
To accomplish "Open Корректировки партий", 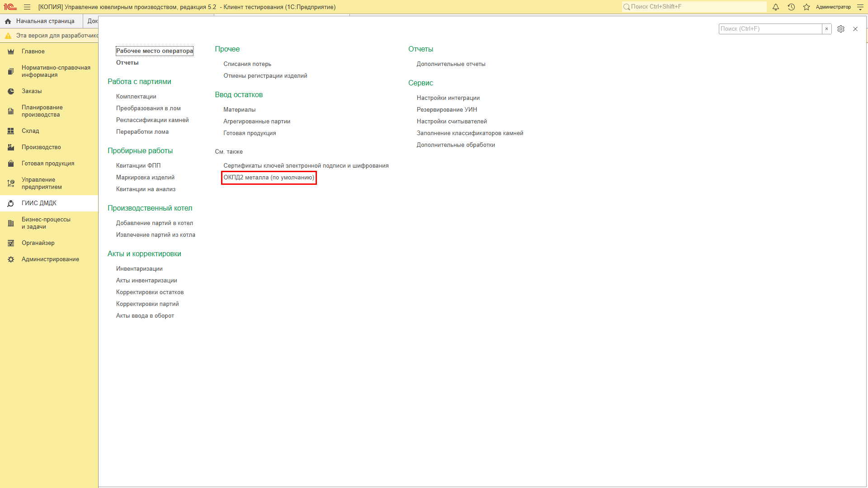I will 147,304.
